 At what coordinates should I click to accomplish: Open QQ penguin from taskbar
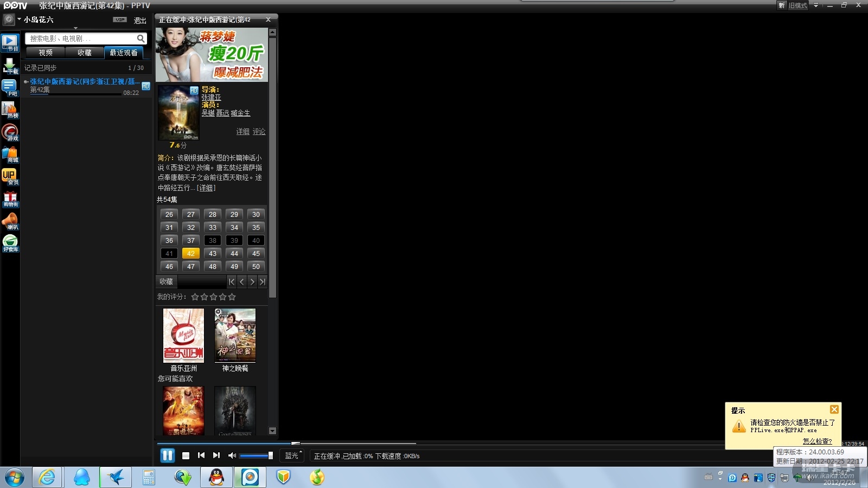coord(216,477)
